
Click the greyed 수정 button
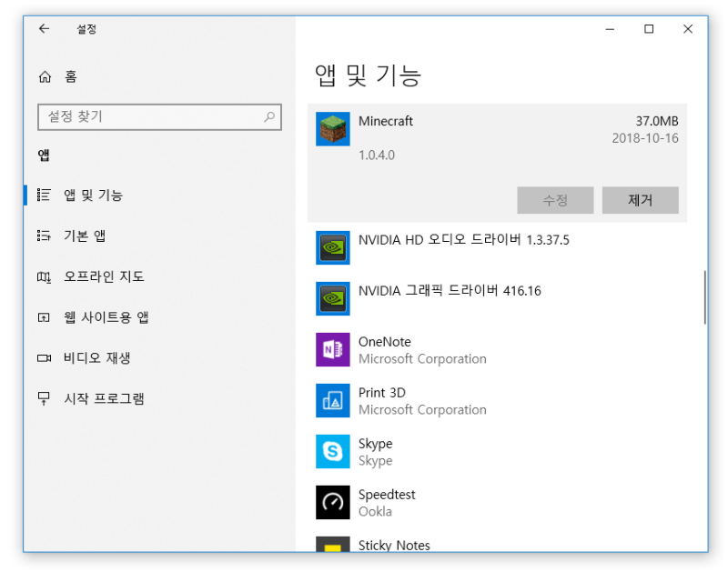[555, 200]
